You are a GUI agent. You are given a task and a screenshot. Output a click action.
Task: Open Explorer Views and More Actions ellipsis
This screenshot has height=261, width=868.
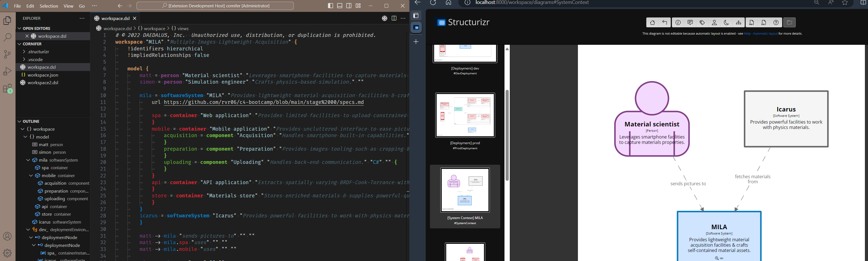pos(82,18)
